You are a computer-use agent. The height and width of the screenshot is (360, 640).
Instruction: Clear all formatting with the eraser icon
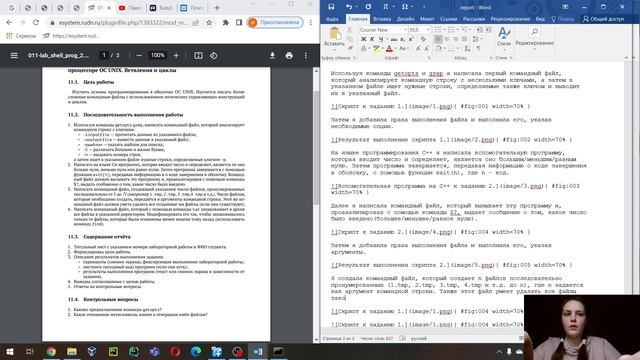423,39
